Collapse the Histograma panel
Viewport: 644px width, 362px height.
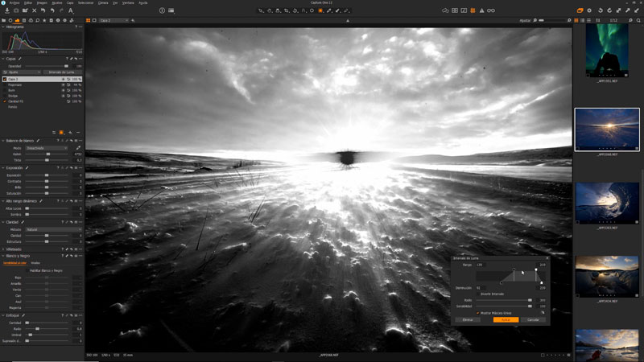3,27
